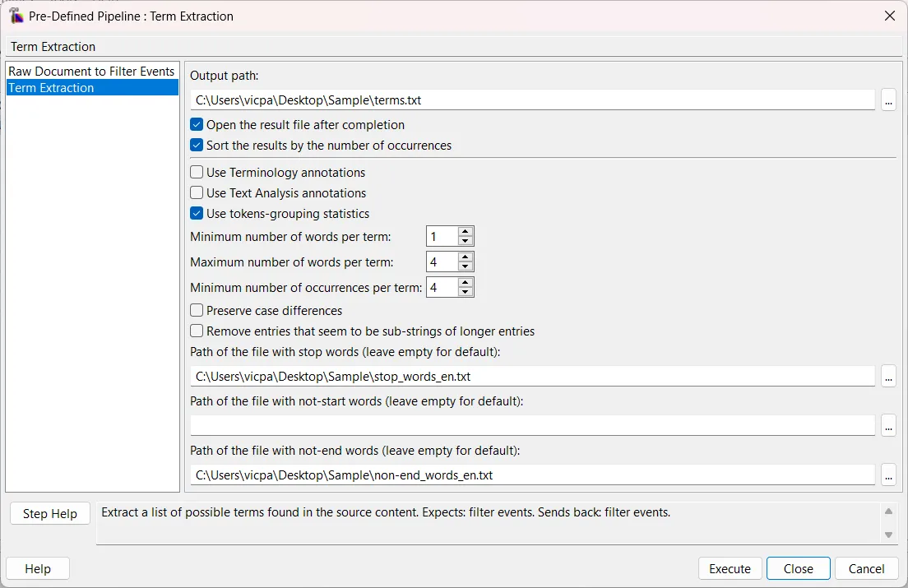Browse for the not-start words file
The image size is (908, 588).
pos(889,426)
